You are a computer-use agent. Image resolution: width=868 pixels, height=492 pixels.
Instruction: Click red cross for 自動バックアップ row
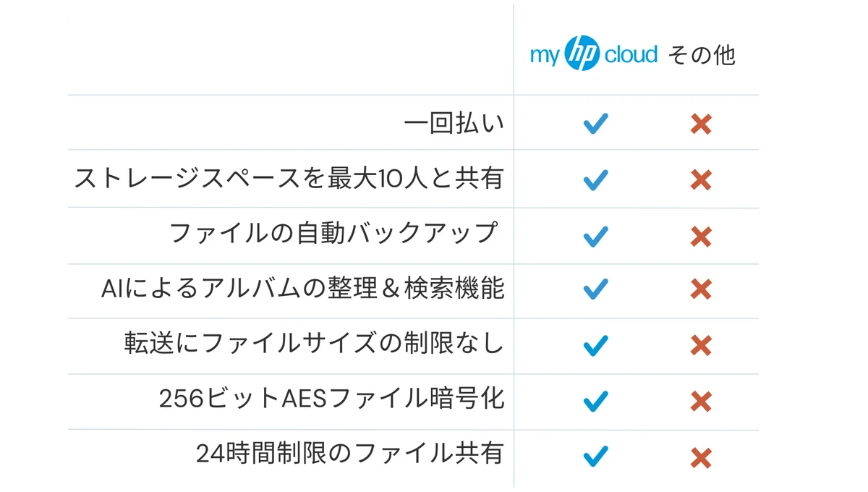point(701,236)
